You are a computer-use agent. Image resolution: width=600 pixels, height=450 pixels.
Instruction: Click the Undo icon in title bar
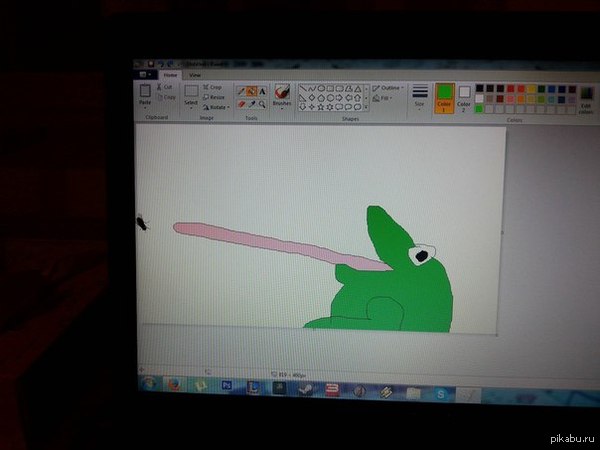(x=161, y=64)
